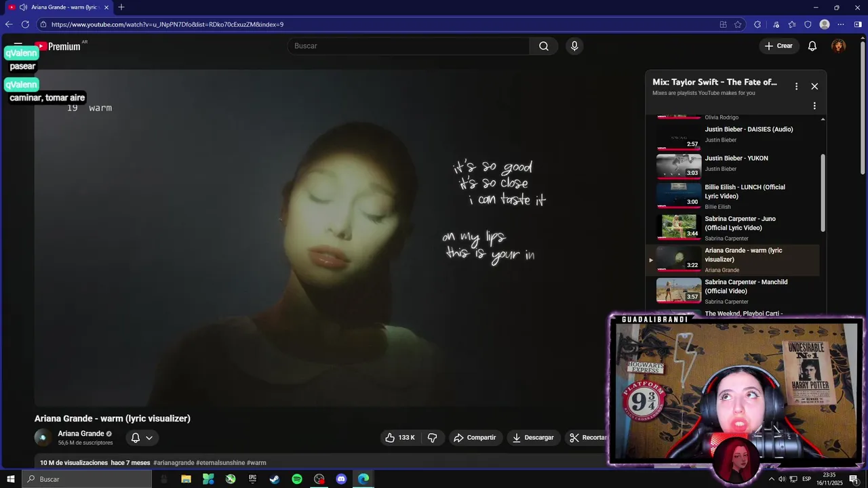Click the YouTube Premium logo

click(58, 46)
